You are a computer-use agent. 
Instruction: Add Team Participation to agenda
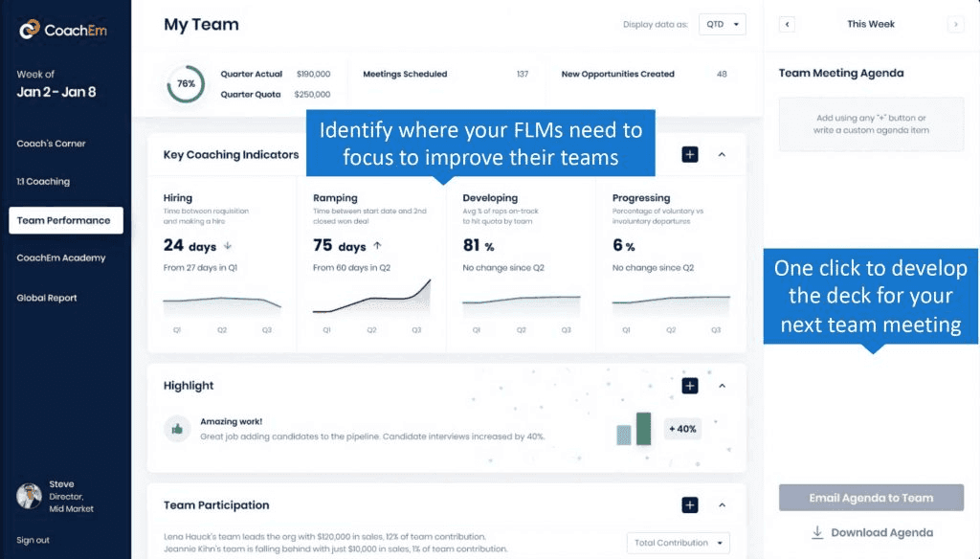690,505
